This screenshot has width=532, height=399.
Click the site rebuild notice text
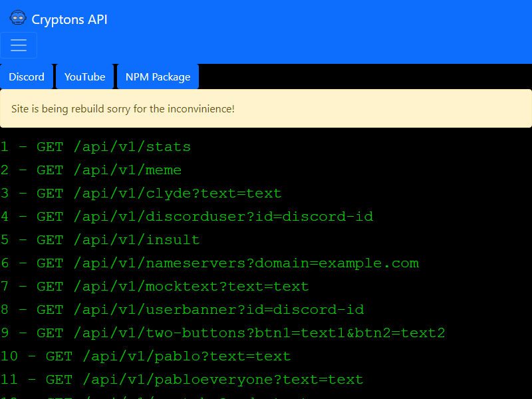(123, 109)
